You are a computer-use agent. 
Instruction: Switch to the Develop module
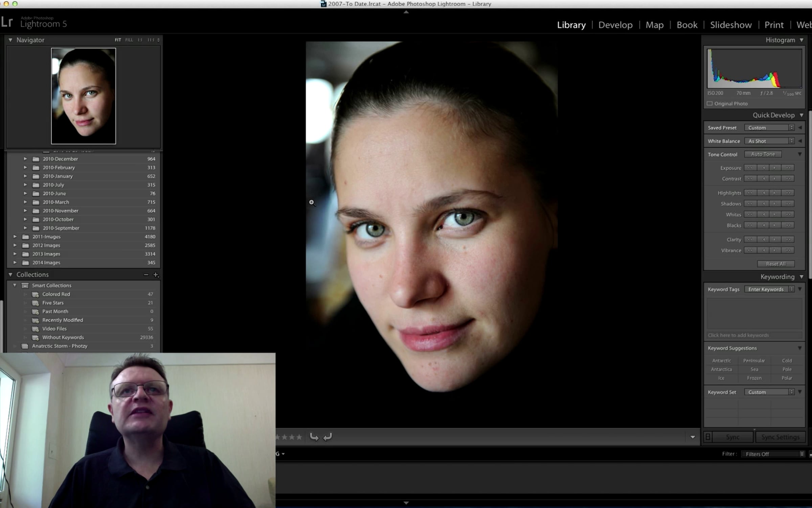615,25
